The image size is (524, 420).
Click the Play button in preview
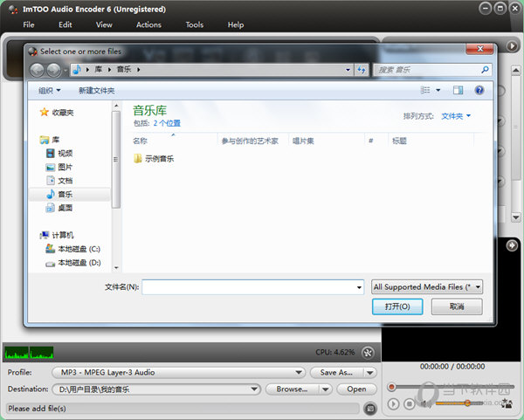pyautogui.click(x=393, y=404)
